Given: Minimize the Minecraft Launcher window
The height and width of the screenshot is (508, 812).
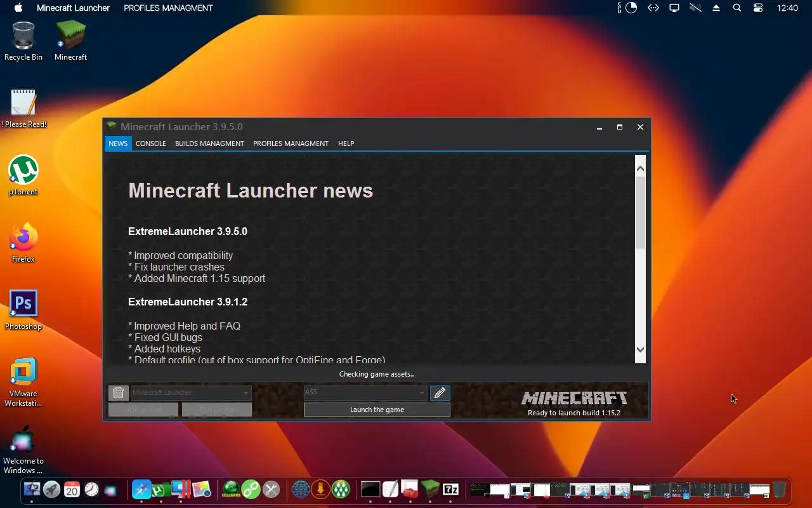Looking at the screenshot, I should tap(599, 127).
